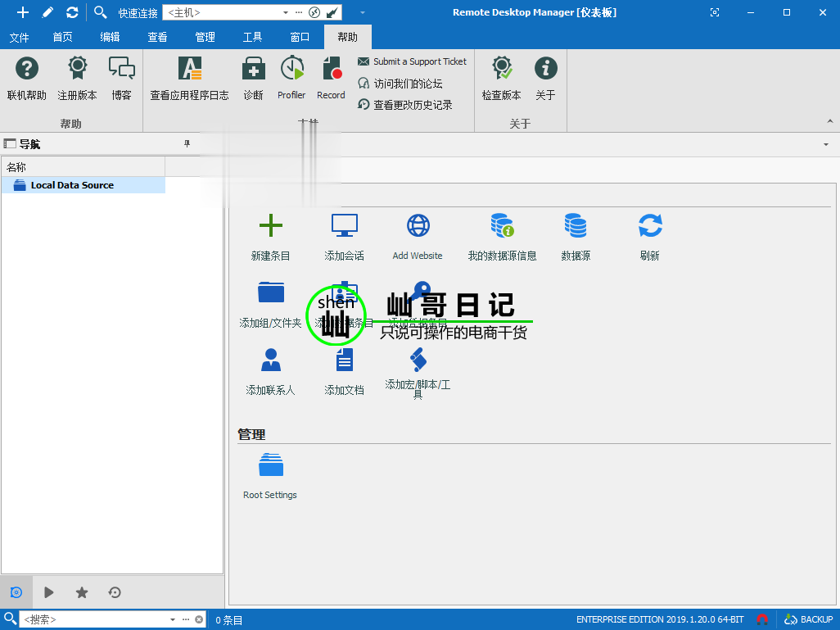Open quick access toolbar customize arrow
Image resolution: width=840 pixels, height=630 pixels.
363,12
